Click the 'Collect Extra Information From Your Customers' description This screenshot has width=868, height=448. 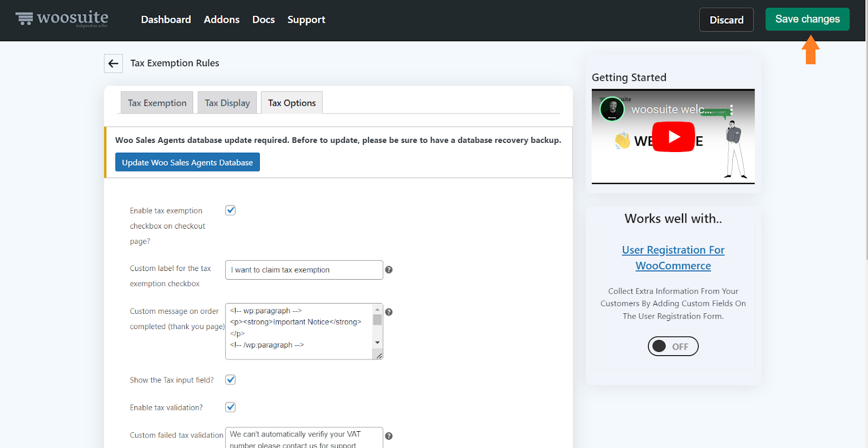click(x=673, y=304)
